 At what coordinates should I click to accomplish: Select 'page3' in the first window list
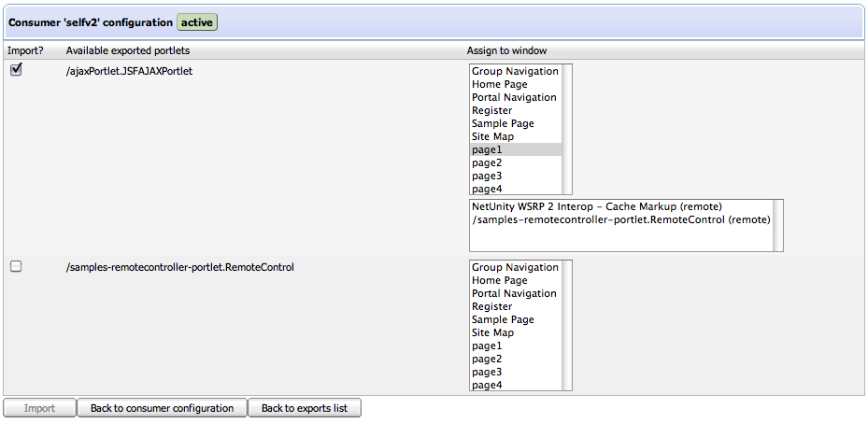point(487,176)
